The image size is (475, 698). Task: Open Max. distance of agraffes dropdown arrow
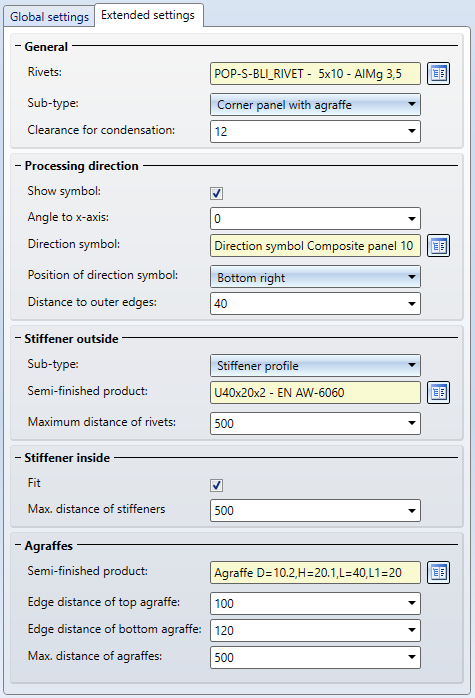coord(412,657)
